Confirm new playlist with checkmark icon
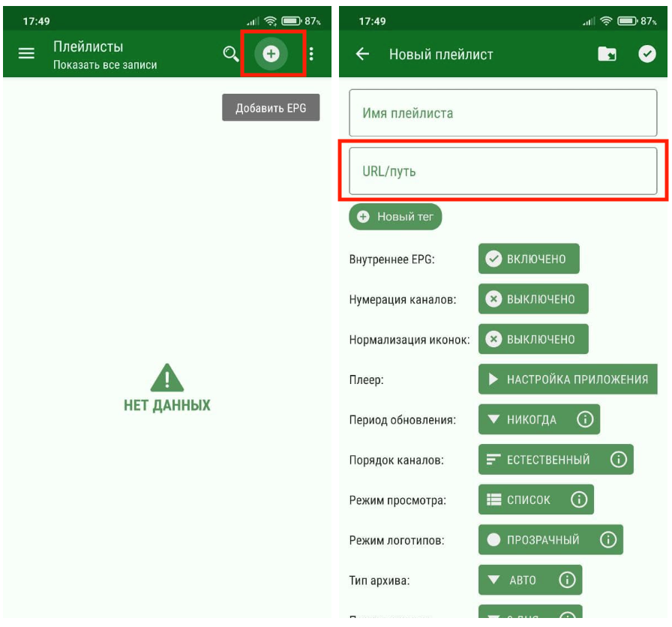Viewport: 672px width, 627px height. coord(646,54)
